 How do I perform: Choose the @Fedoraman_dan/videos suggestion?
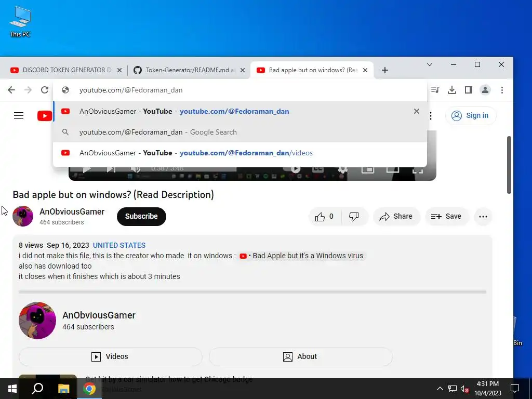(x=240, y=153)
